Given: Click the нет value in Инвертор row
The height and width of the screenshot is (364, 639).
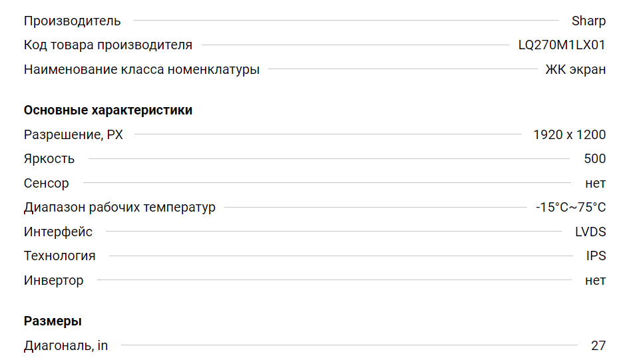Looking at the screenshot, I should click(595, 281).
